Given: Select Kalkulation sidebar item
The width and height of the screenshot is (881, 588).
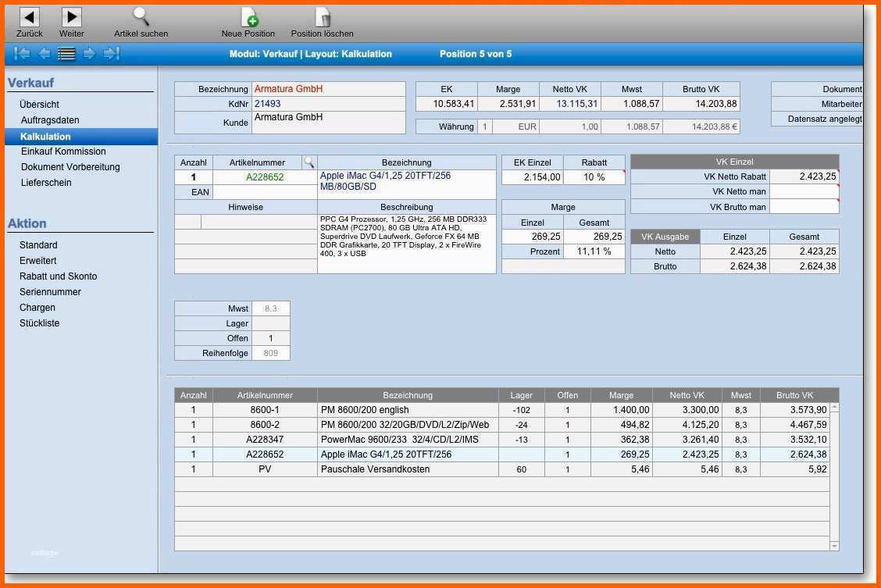Looking at the screenshot, I should 81,137.
